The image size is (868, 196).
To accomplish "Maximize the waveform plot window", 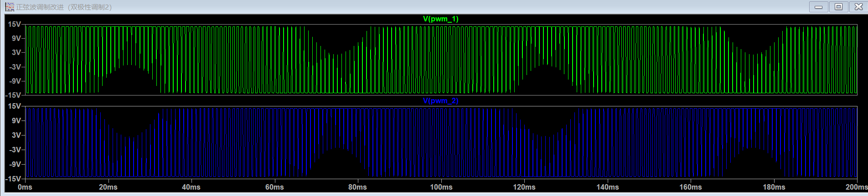I will coord(838,7).
